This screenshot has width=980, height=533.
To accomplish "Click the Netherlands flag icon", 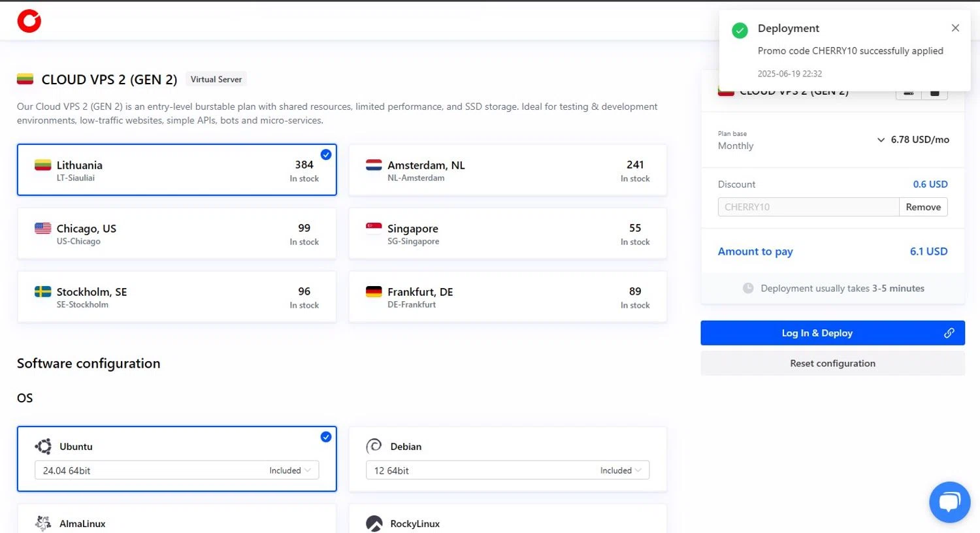I will click(374, 165).
